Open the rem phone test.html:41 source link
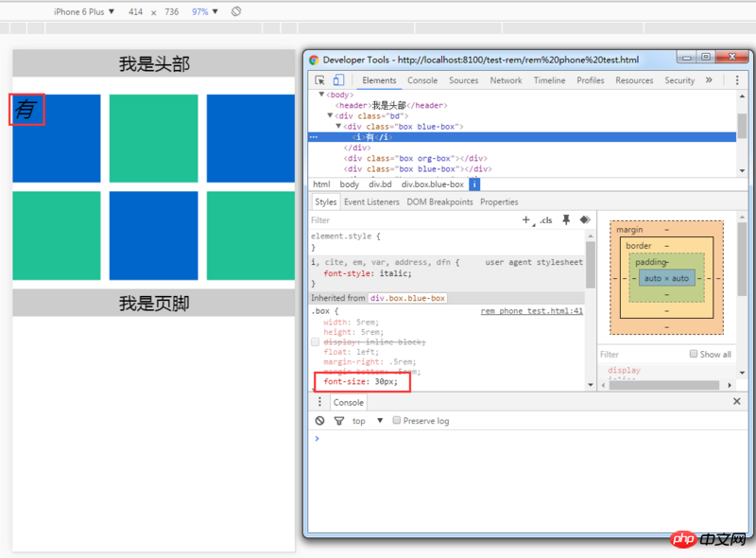This screenshot has width=756, height=558. tap(531, 310)
